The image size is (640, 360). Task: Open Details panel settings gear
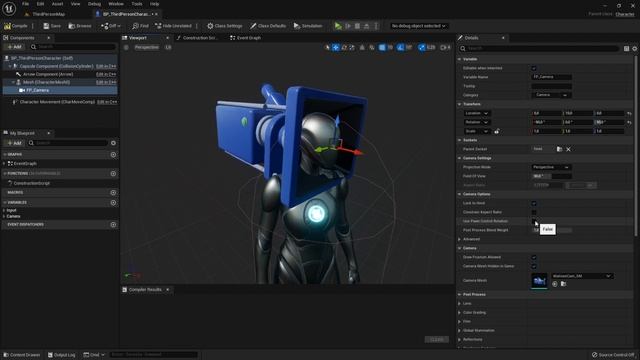click(635, 49)
